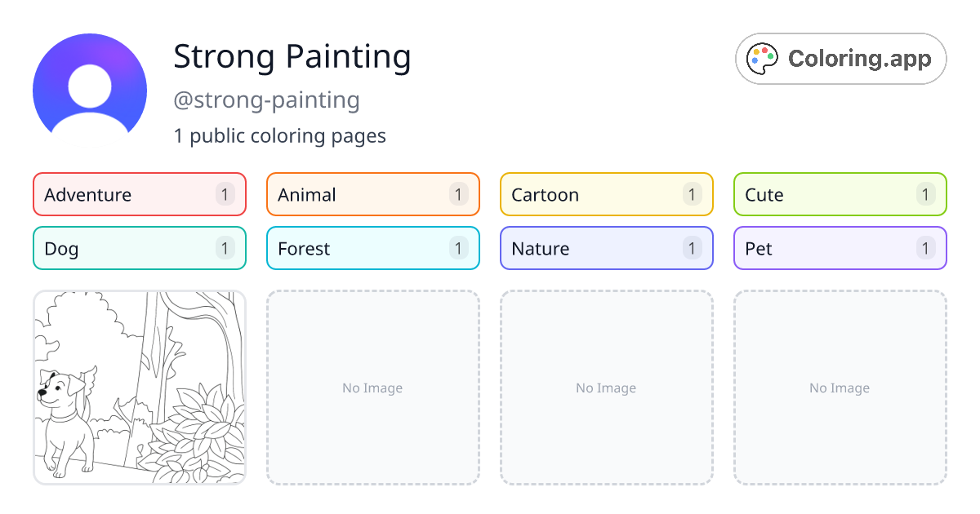The image size is (980, 514).
Task: Click the @strong-painting username
Action: click(266, 100)
